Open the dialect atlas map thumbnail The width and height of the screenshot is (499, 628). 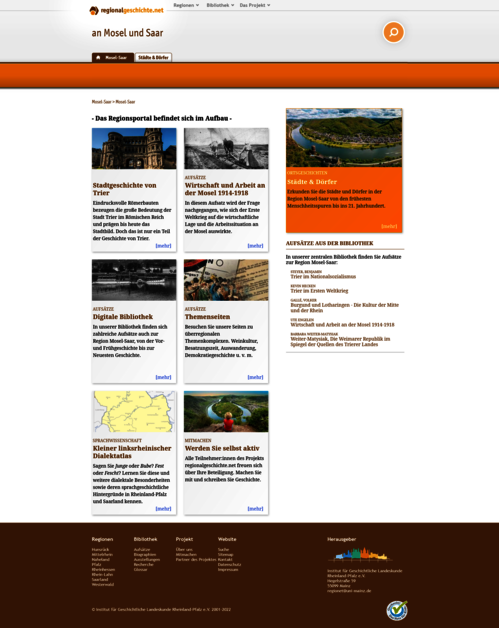[134, 411]
